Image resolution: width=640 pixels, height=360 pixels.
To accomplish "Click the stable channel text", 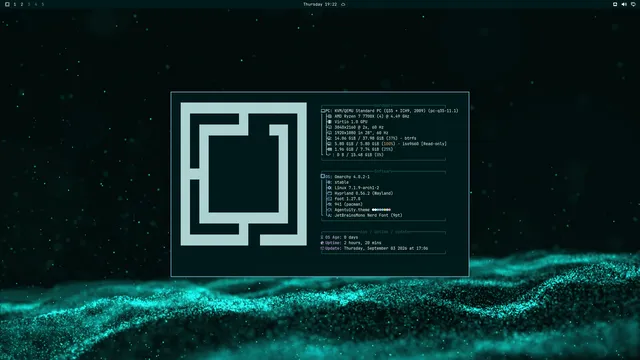I will 341,182.
